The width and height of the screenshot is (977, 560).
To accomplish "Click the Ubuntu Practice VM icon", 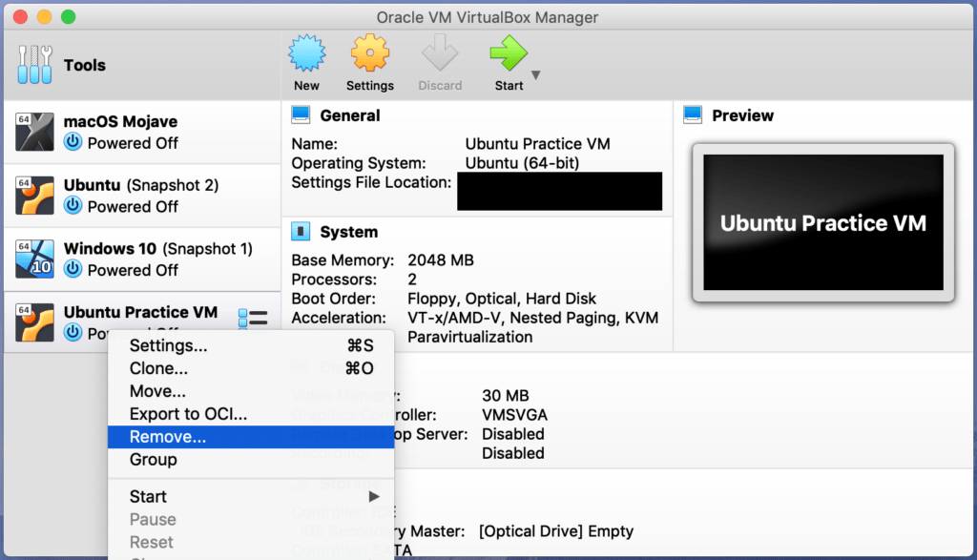I will pos(35,322).
